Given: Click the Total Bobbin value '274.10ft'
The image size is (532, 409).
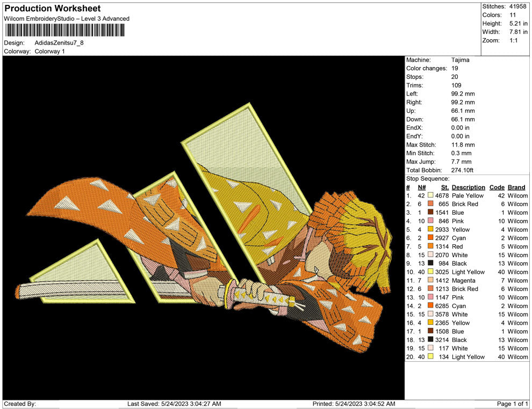Looking at the screenshot, I should [x=463, y=170].
